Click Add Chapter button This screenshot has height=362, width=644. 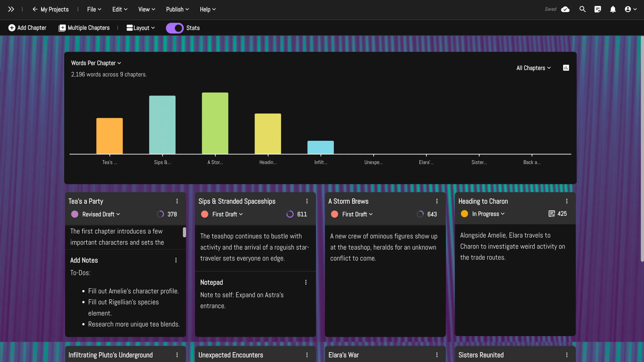click(27, 28)
